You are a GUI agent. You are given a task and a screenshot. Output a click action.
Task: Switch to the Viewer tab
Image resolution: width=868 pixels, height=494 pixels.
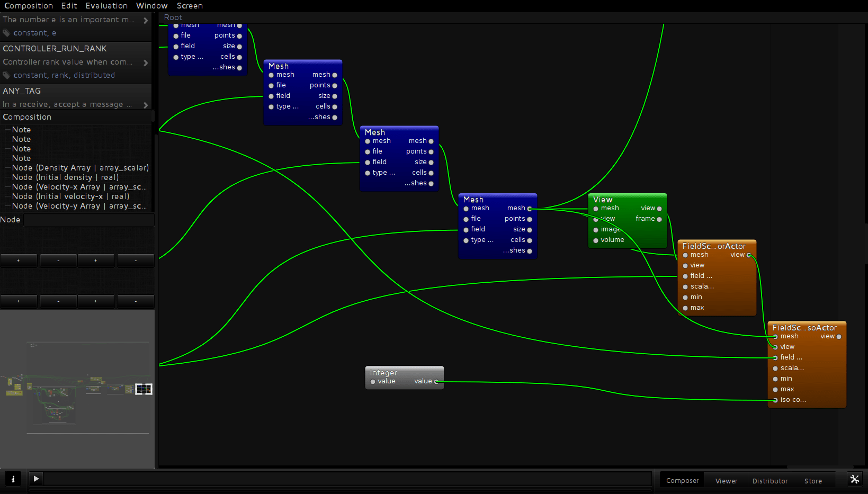click(x=725, y=481)
